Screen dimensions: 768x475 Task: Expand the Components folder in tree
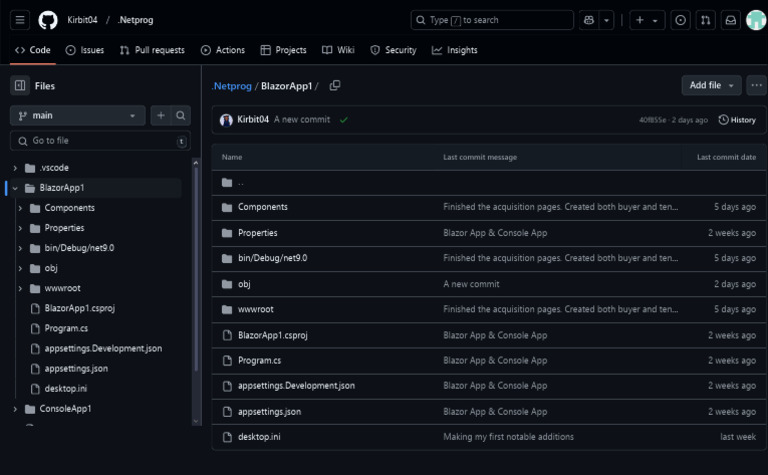click(x=21, y=208)
